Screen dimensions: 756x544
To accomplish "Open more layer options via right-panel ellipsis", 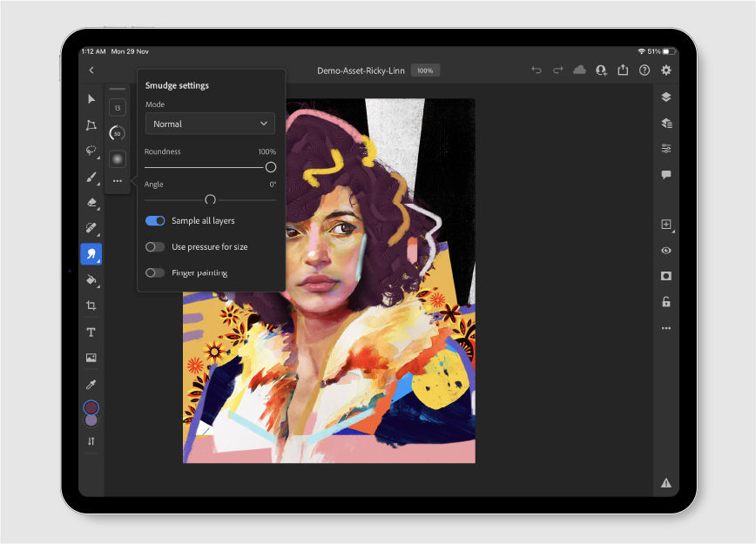I will 665,327.
